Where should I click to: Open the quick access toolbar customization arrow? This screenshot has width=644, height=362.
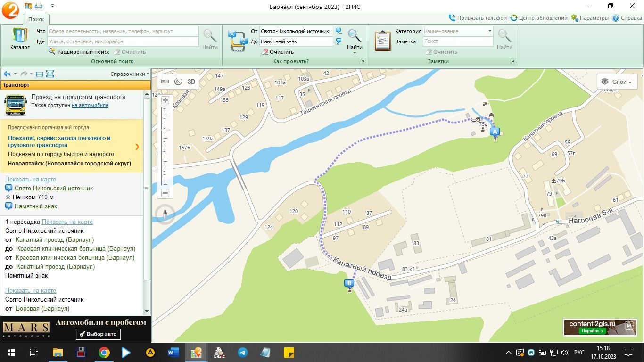[52, 6]
